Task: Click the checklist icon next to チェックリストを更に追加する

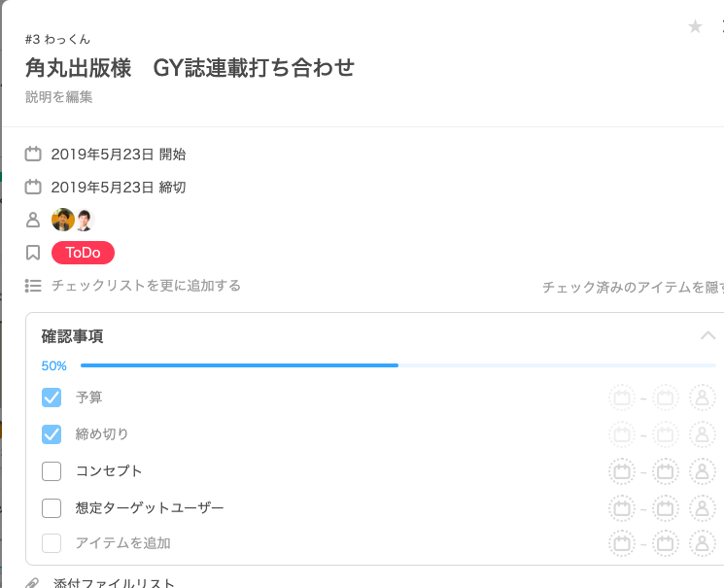Action: (x=33, y=286)
